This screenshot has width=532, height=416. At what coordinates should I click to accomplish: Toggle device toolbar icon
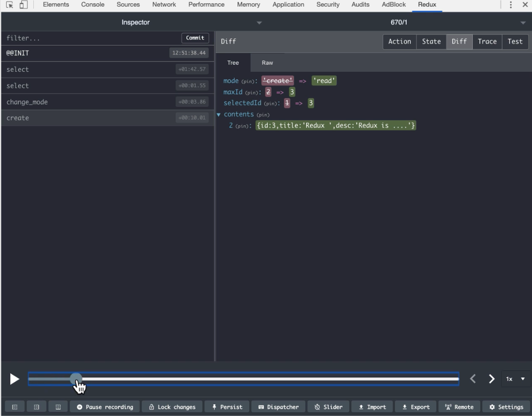[x=23, y=5]
